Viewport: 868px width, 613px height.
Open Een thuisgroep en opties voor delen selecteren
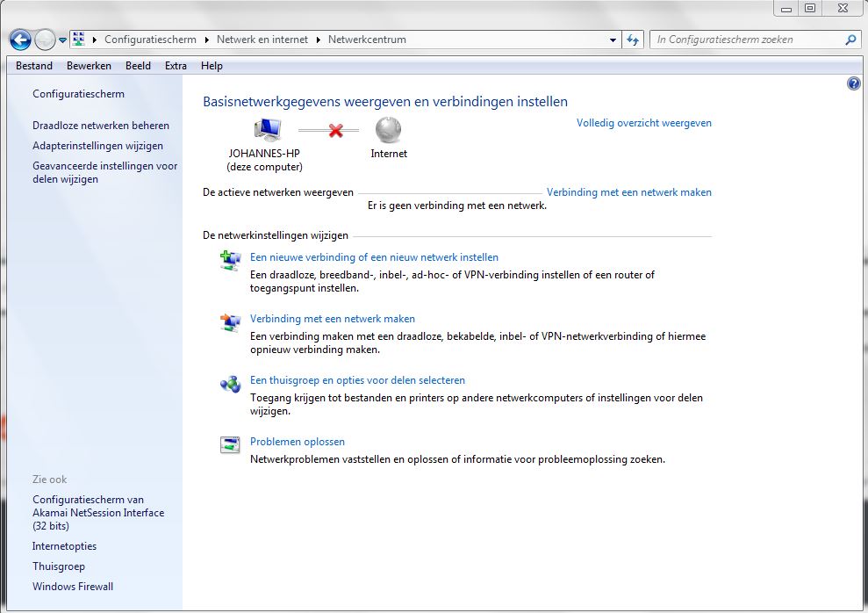pyautogui.click(x=357, y=380)
